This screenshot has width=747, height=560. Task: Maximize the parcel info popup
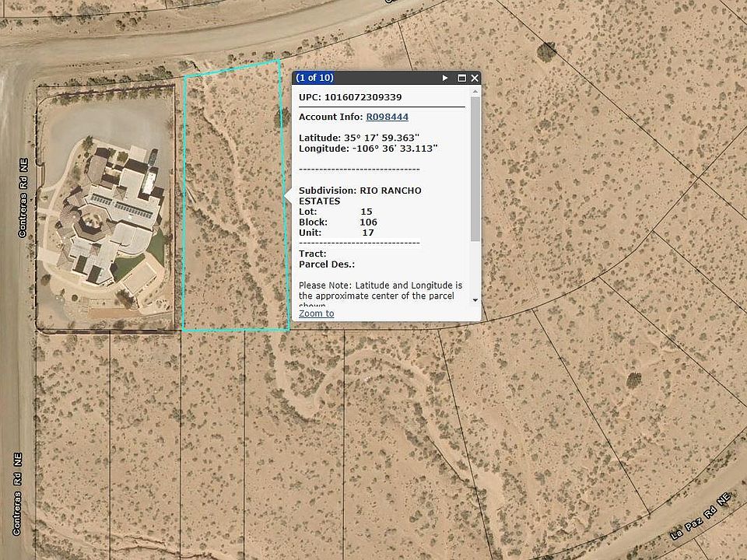(461, 78)
